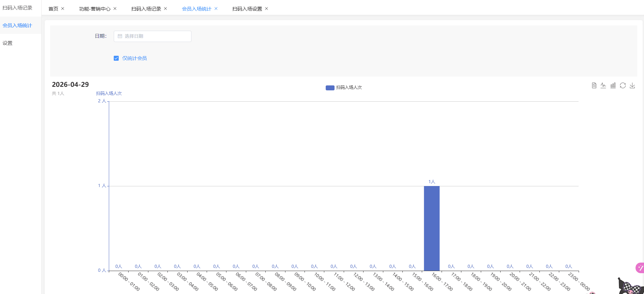Select 会员入场统计 in the left sidebar
This screenshot has width=644, height=294.
[x=17, y=25]
